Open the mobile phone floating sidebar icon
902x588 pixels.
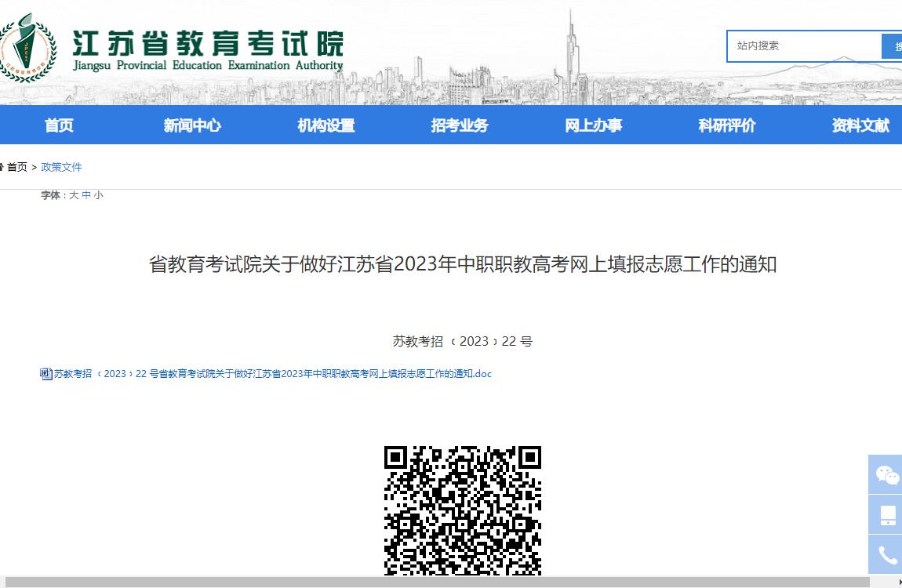pos(886,514)
